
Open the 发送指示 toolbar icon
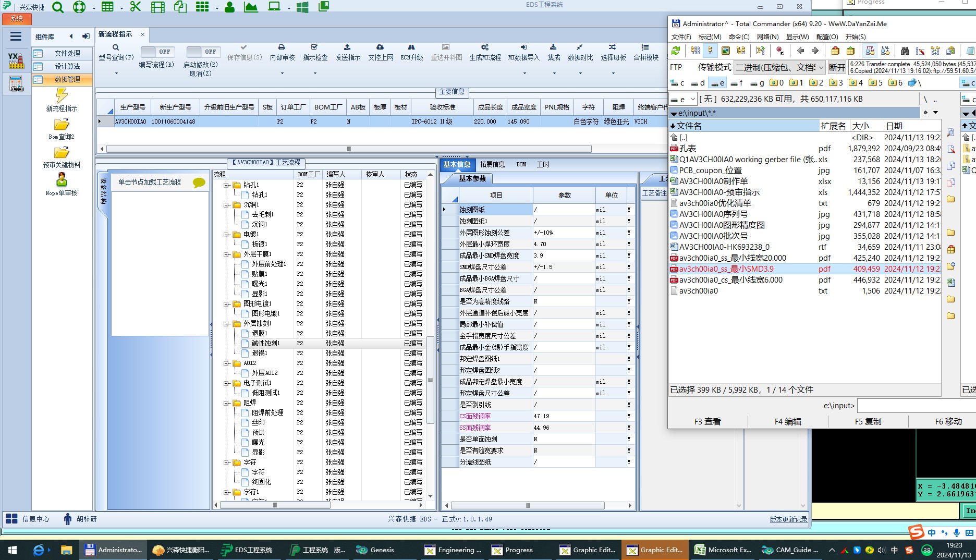tap(347, 47)
